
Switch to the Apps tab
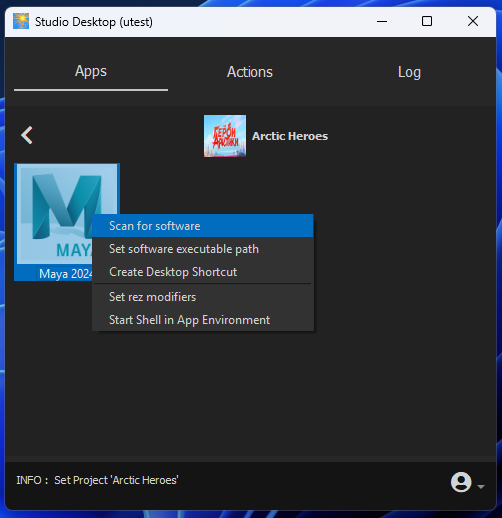coord(91,72)
